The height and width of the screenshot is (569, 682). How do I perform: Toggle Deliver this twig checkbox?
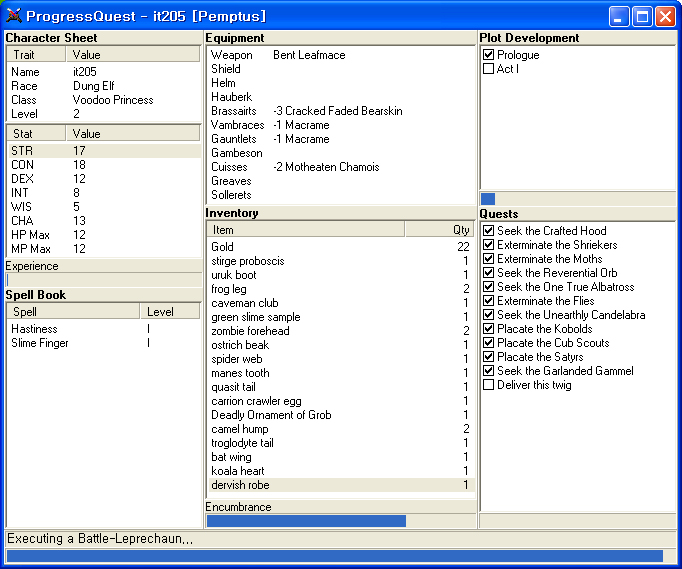point(488,385)
